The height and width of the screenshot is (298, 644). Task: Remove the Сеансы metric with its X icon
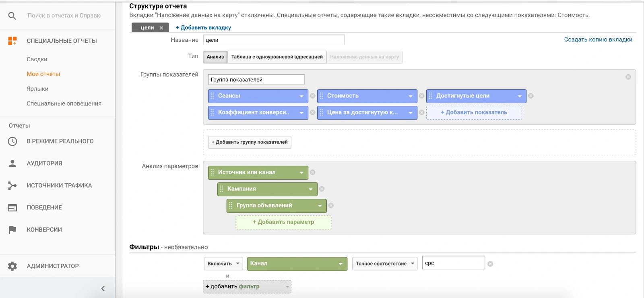click(x=312, y=96)
